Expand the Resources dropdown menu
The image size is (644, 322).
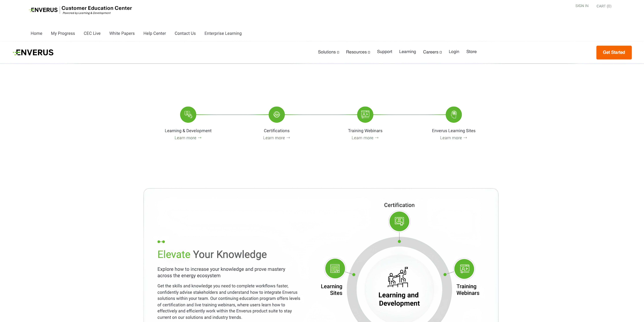tap(358, 52)
